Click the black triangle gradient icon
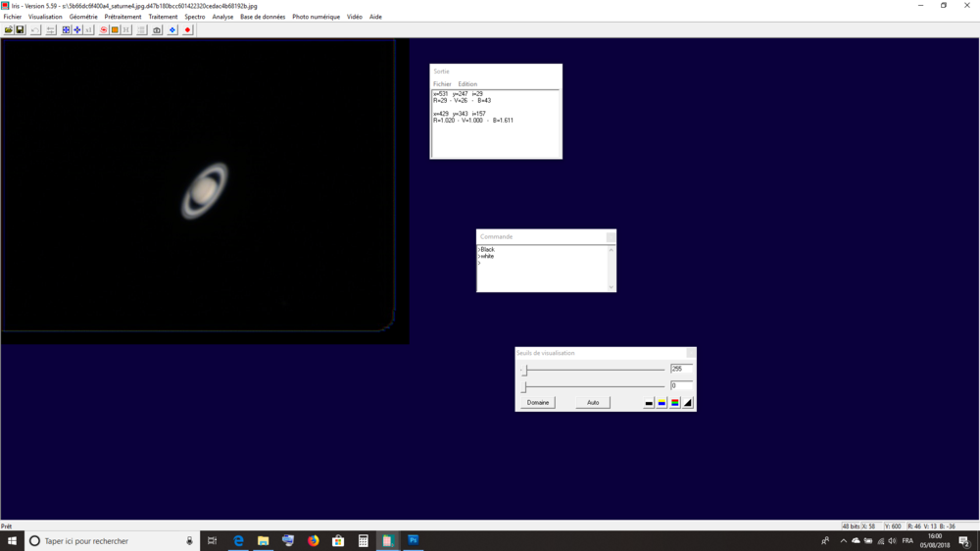 (x=688, y=403)
